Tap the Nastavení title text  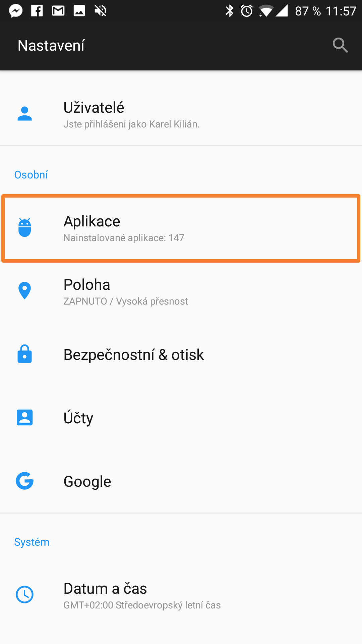pos(51,45)
